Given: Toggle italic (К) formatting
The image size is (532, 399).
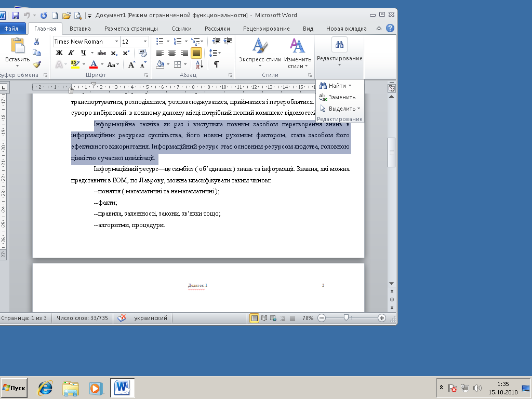Looking at the screenshot, I should tap(71, 53).
